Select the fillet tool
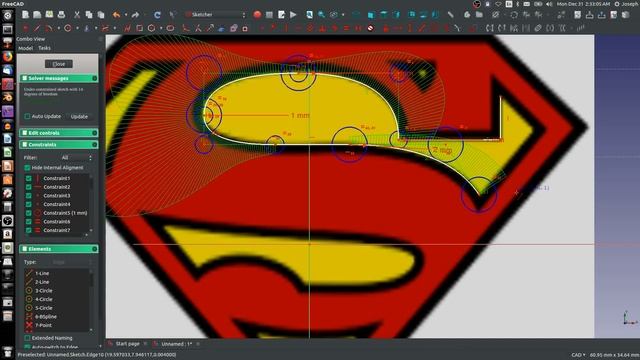The height and width of the screenshot is (360, 640). point(186,28)
